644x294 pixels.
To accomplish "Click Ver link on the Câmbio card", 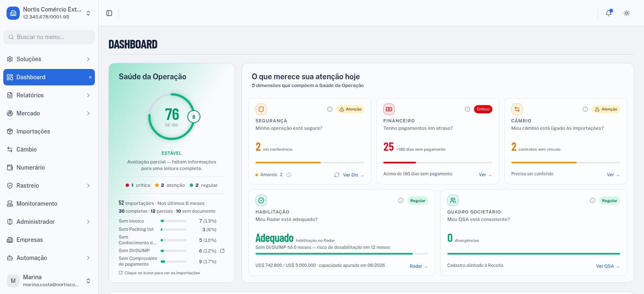I will [x=613, y=175].
